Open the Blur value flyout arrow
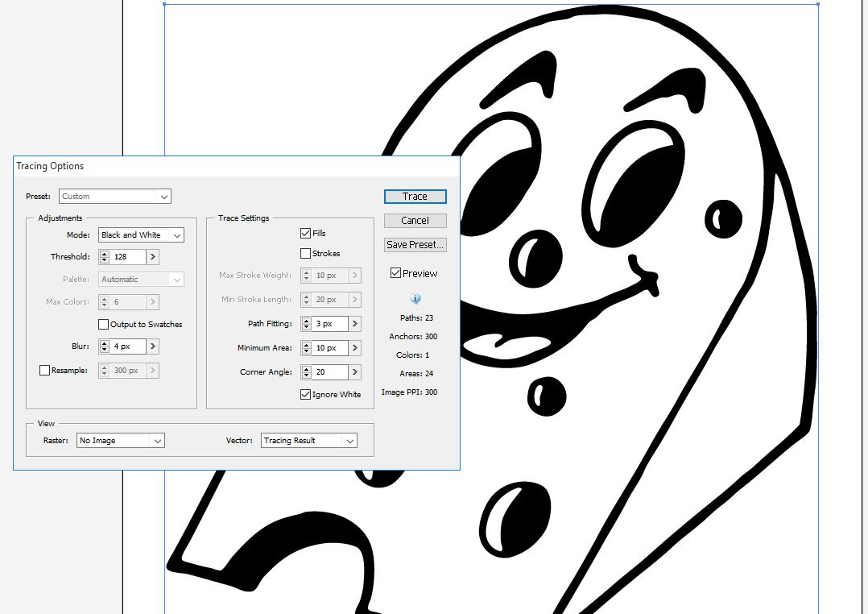This screenshot has height=614, width=868. [153, 346]
